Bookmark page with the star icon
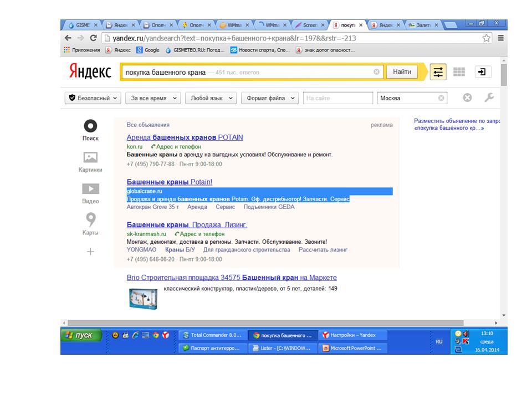Screen dimensions: 532x399 click(x=486, y=38)
